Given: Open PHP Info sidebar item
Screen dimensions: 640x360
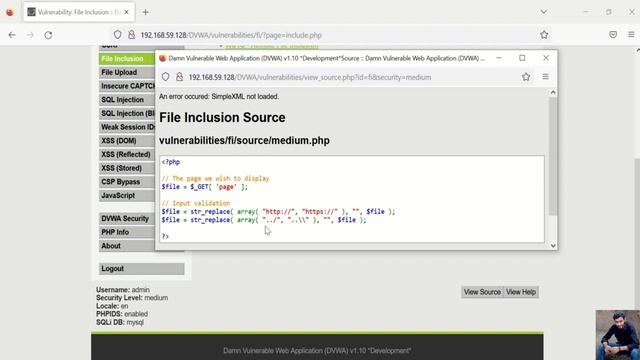Looking at the screenshot, I should (x=127, y=232).
